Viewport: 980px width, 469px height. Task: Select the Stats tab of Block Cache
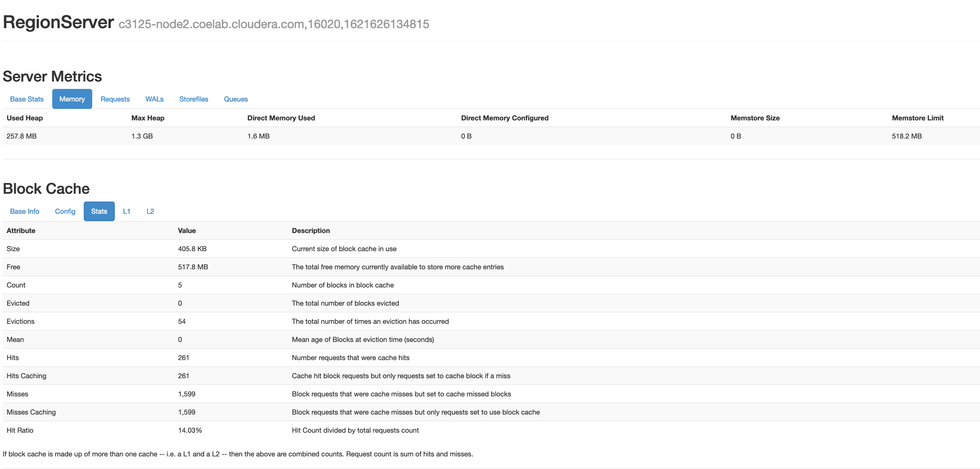pyautogui.click(x=99, y=211)
